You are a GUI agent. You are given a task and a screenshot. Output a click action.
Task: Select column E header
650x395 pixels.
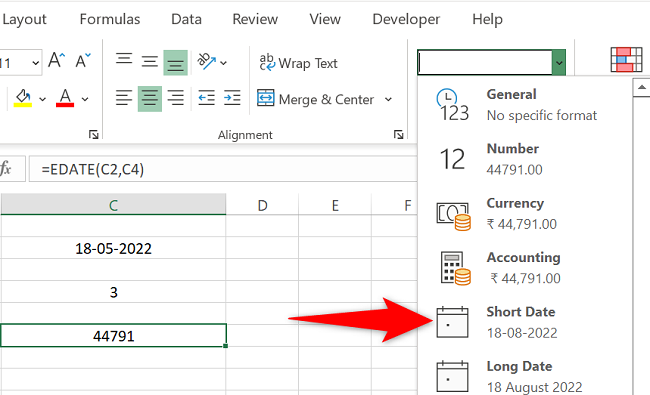(x=335, y=205)
